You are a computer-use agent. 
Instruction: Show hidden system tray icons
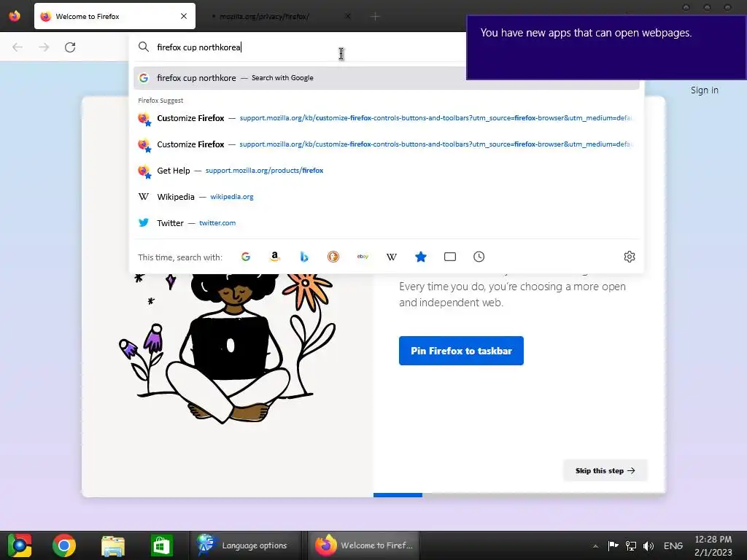595,546
